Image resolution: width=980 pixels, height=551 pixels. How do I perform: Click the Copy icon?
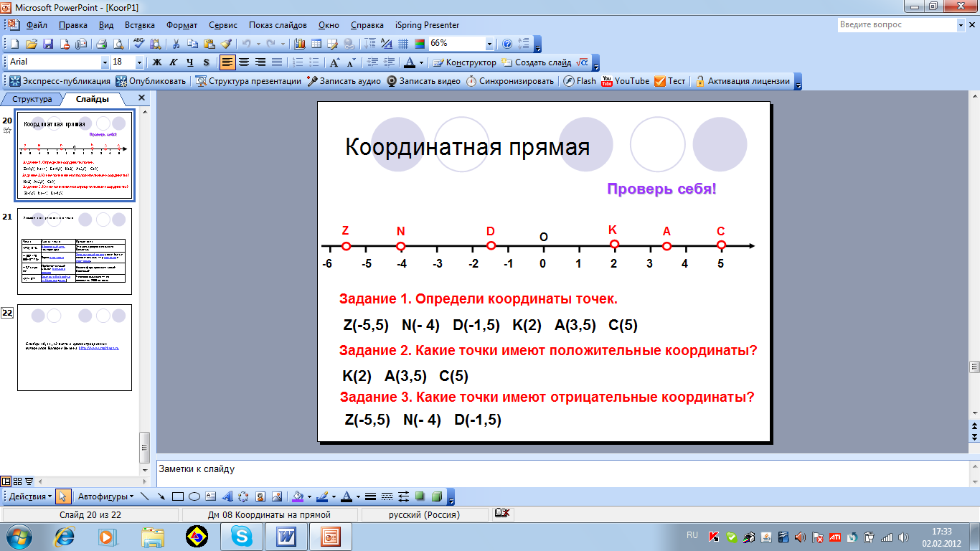(x=192, y=44)
